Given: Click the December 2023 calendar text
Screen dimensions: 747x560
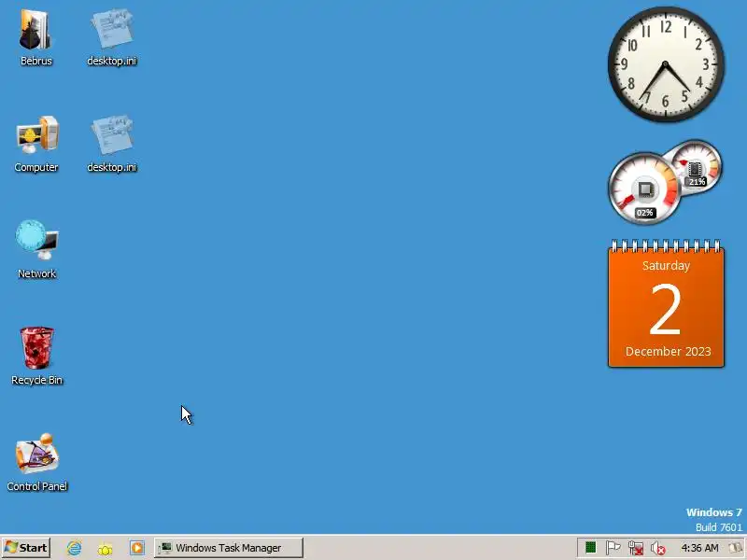Looking at the screenshot, I should tap(668, 352).
